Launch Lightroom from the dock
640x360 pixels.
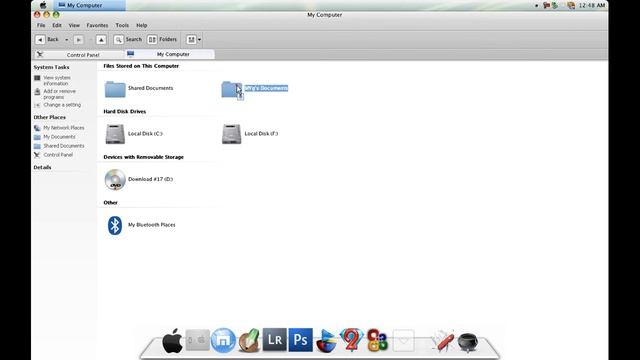tap(274, 340)
